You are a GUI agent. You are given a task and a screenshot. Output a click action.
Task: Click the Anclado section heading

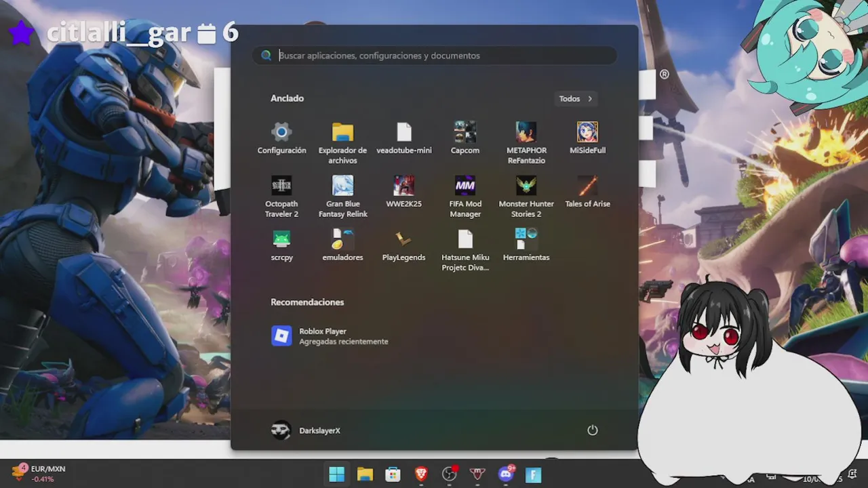click(287, 98)
